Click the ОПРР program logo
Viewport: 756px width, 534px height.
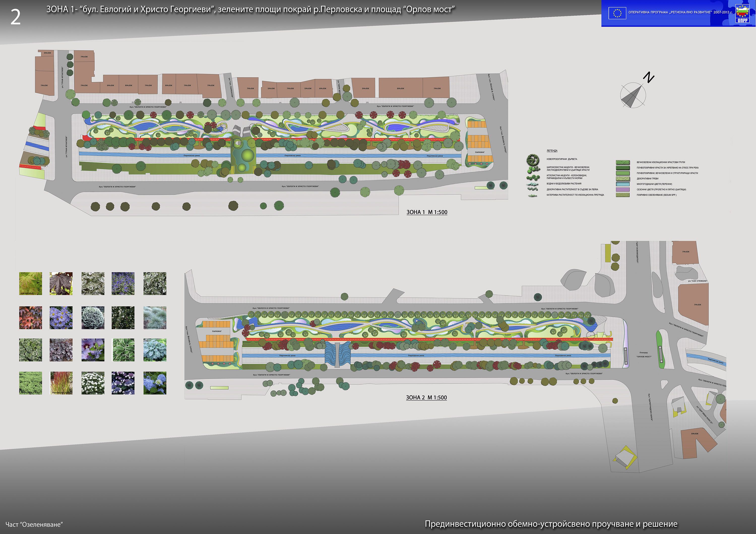pyautogui.click(x=743, y=14)
